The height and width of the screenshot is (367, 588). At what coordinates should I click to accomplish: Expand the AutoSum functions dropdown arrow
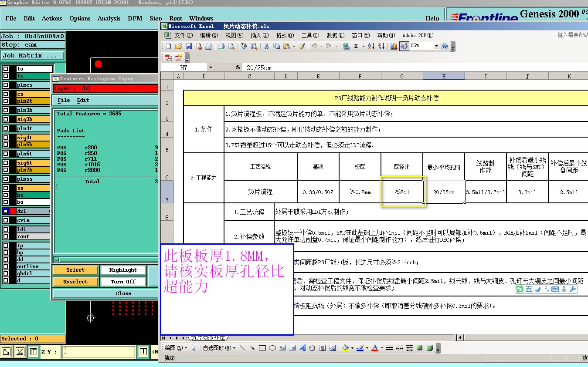(x=363, y=46)
